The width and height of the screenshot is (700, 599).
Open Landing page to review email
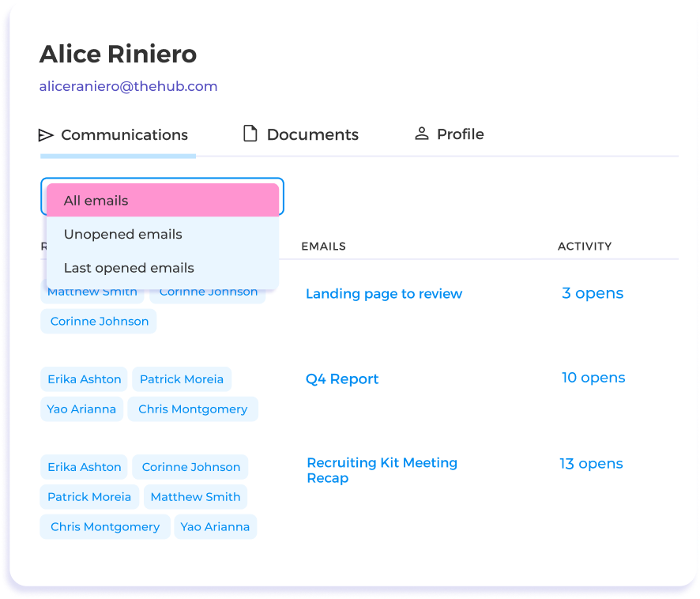(383, 294)
